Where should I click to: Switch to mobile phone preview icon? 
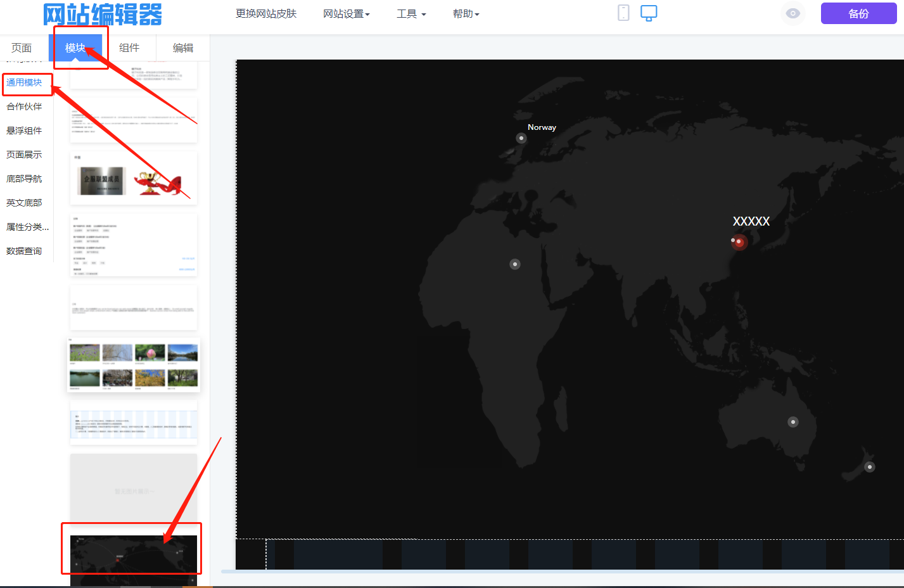[x=623, y=13]
